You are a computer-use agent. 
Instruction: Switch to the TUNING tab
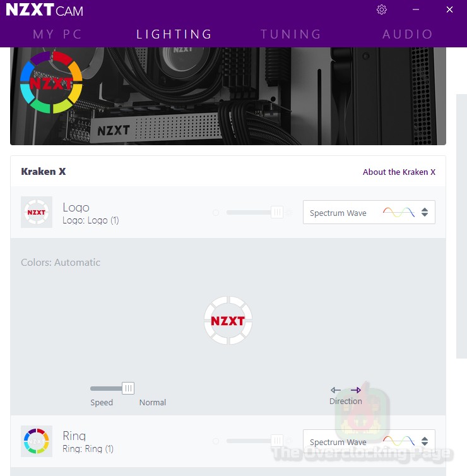[291, 34]
